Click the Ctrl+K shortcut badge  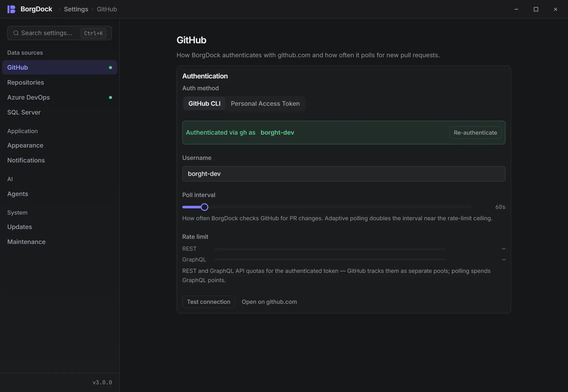click(x=93, y=33)
